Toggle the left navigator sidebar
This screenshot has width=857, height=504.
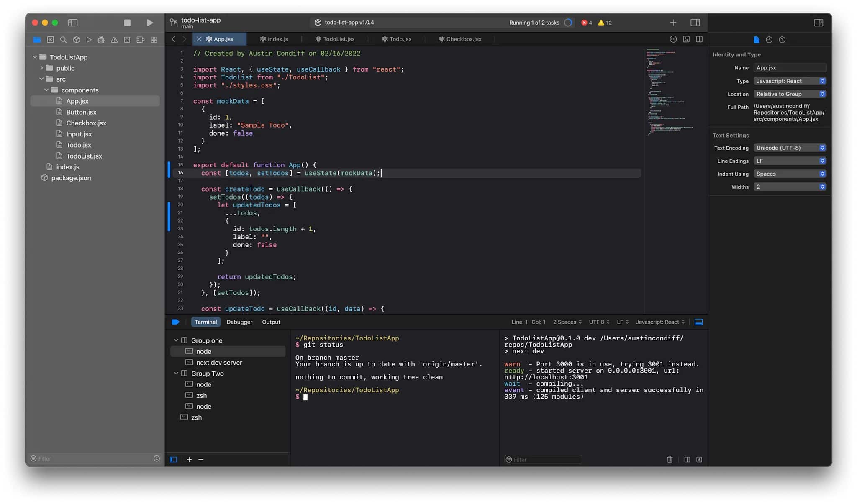(73, 23)
